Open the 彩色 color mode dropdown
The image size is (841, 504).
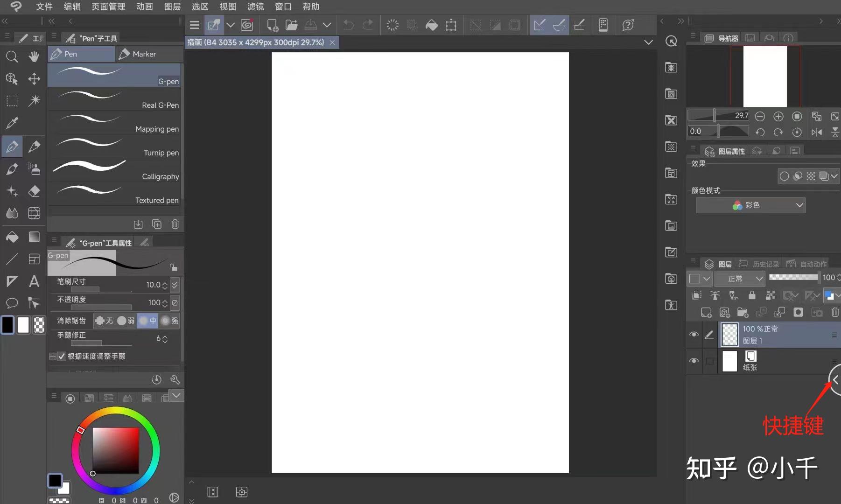(x=750, y=205)
